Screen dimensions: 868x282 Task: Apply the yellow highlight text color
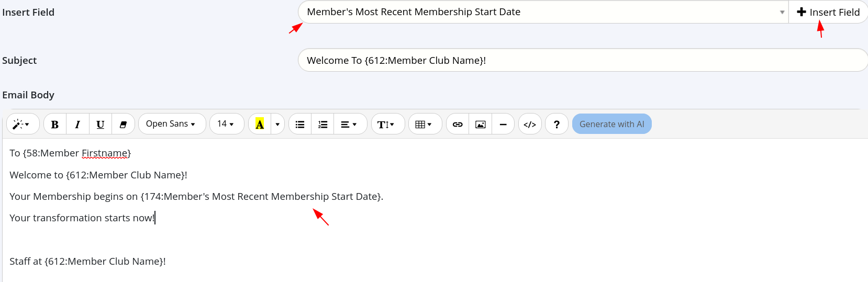coord(260,124)
